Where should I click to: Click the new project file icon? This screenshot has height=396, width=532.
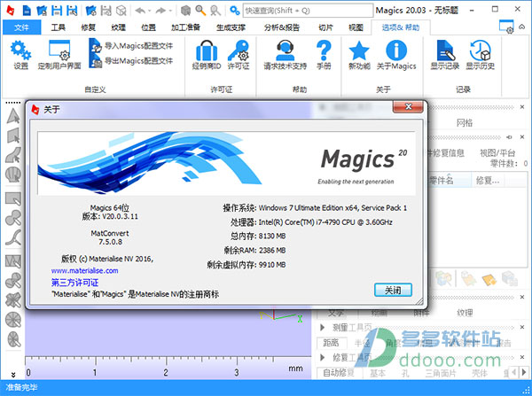click(x=27, y=11)
